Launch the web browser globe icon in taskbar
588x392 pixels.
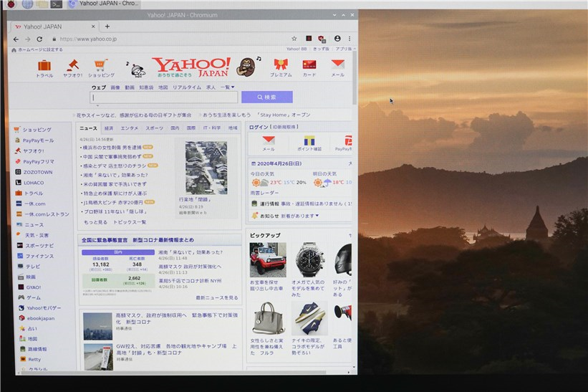click(27, 4)
